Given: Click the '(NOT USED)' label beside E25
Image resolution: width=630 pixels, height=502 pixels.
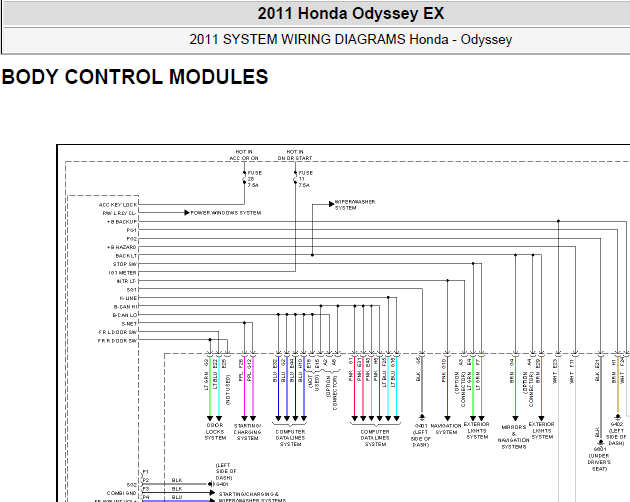Looking at the screenshot, I should [228, 389].
